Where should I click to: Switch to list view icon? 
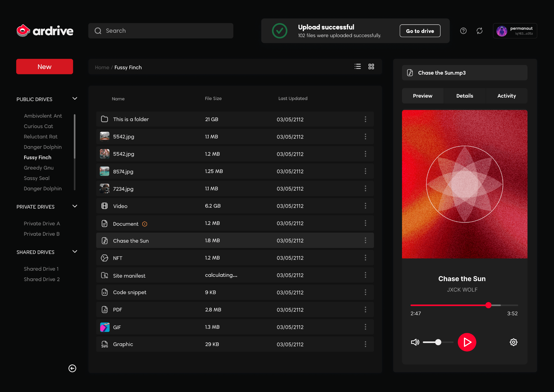tap(358, 67)
